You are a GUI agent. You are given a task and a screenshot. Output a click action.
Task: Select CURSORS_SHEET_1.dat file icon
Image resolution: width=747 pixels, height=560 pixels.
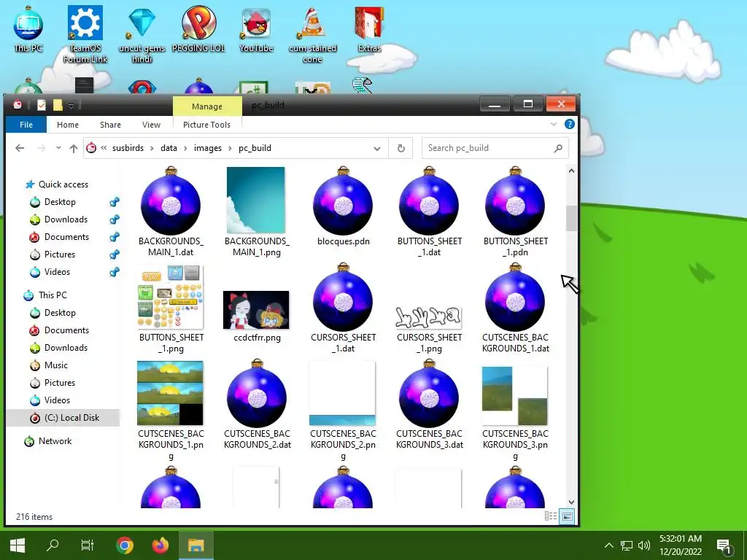343,297
